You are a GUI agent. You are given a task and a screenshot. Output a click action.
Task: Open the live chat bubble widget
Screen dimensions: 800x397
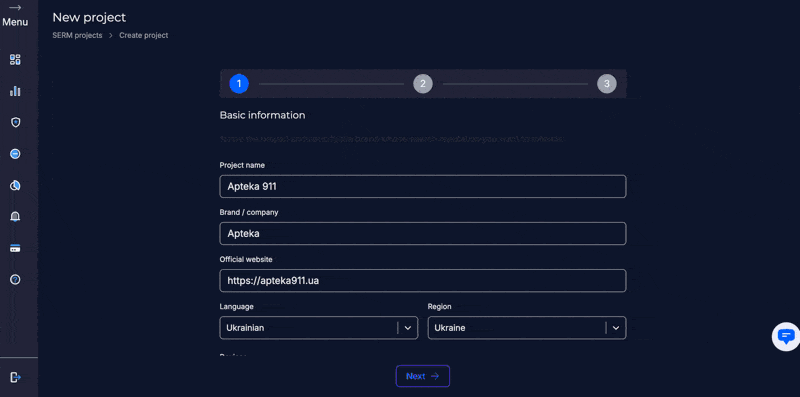click(x=786, y=336)
